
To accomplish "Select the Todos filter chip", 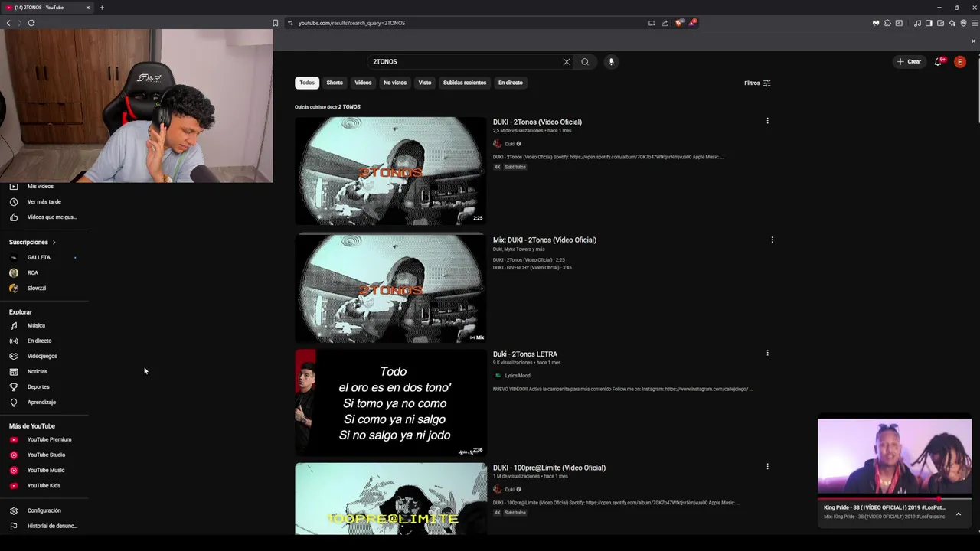I will pos(307,83).
